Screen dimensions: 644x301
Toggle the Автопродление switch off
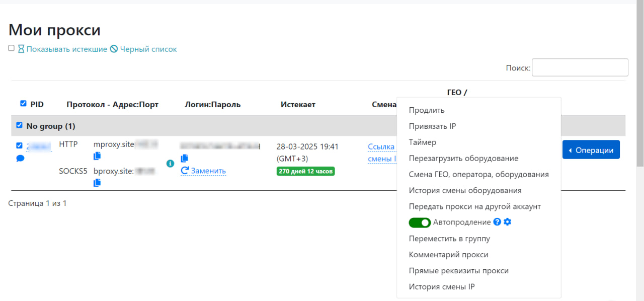coord(420,222)
